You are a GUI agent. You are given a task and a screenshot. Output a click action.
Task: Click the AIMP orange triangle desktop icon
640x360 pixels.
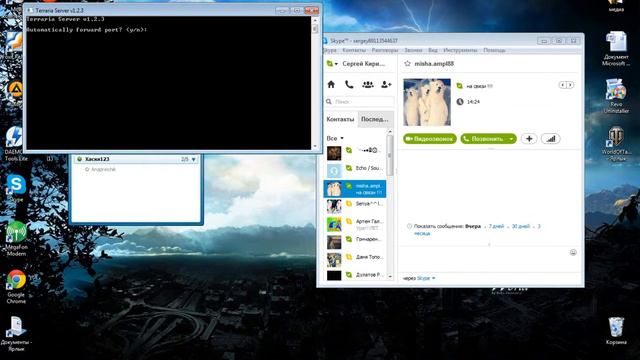pyautogui.click(x=16, y=89)
